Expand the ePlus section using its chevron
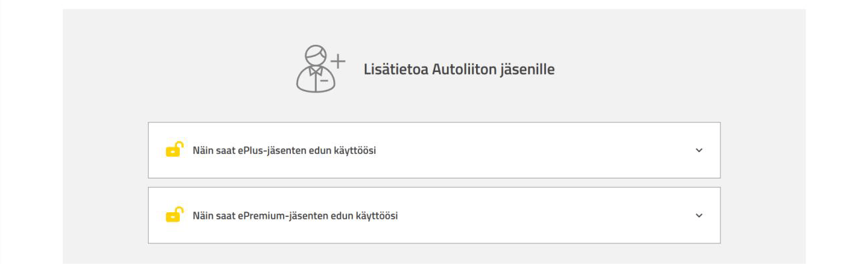 [699, 150]
